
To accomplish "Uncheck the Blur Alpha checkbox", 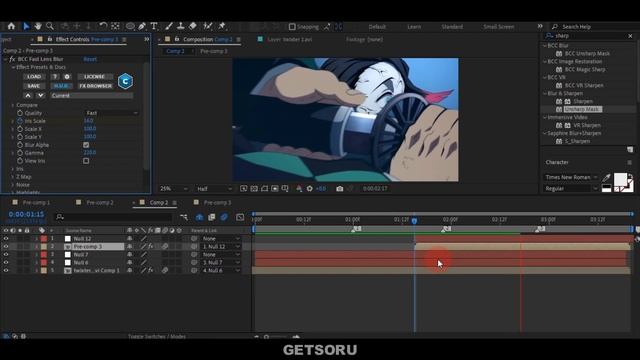I will tap(86, 145).
